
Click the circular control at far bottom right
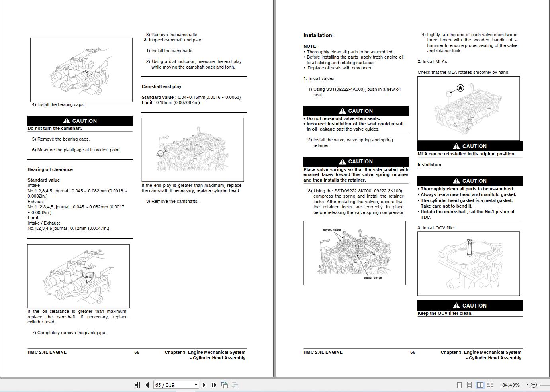pyautogui.click(x=534, y=384)
